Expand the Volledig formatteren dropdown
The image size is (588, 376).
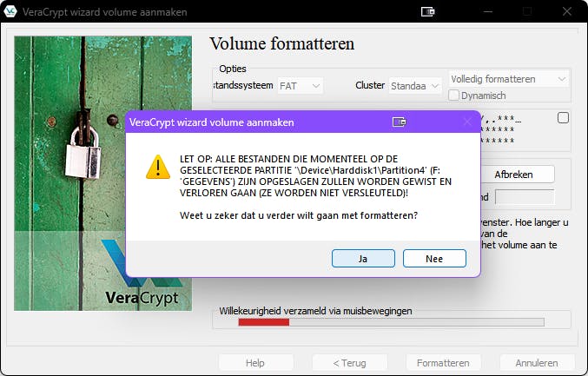pos(508,79)
